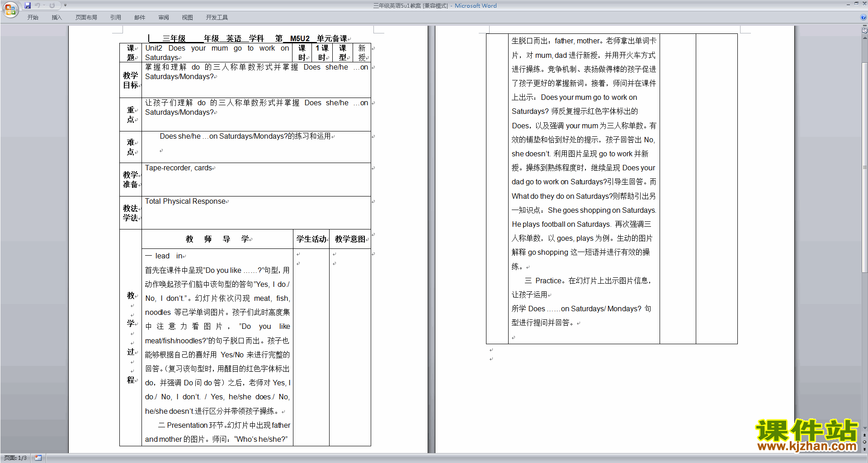Image resolution: width=868 pixels, height=463 pixels.
Task: Open the Office button menu
Action: click(x=10, y=9)
